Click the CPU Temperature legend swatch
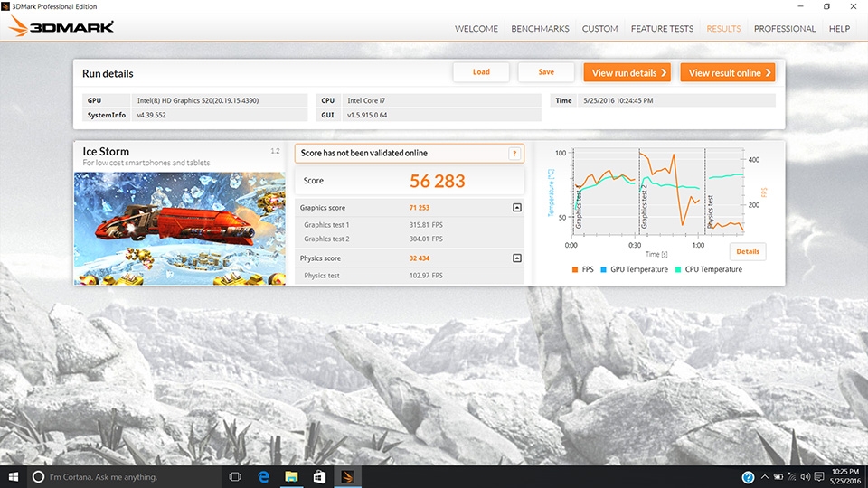Viewport: 868px width, 488px height. click(678, 269)
